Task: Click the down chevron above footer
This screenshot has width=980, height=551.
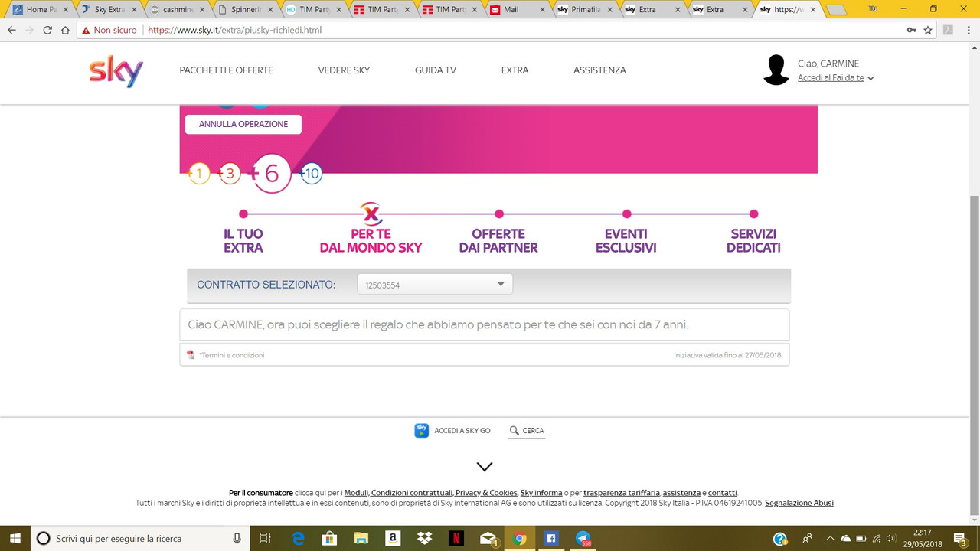Action: pos(485,466)
